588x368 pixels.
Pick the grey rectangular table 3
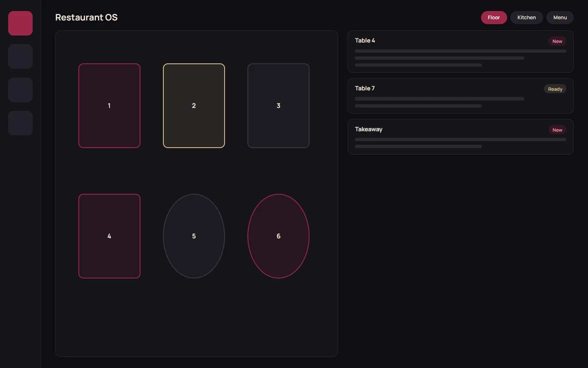[278, 105]
